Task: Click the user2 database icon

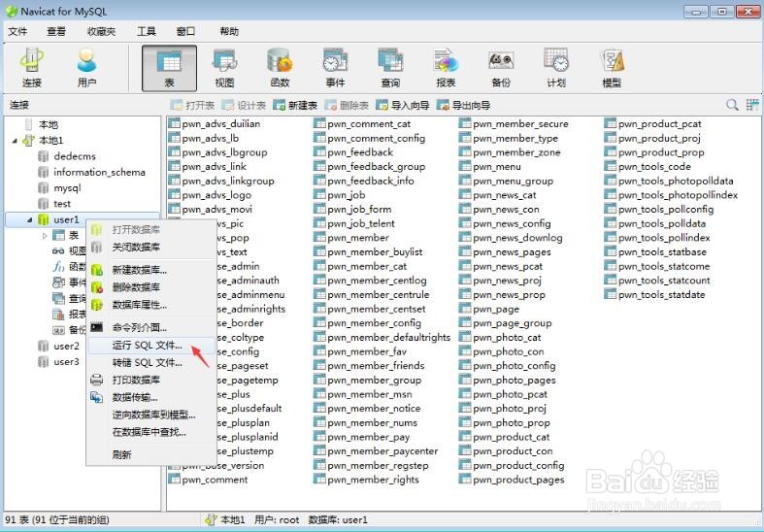Action: (44, 346)
